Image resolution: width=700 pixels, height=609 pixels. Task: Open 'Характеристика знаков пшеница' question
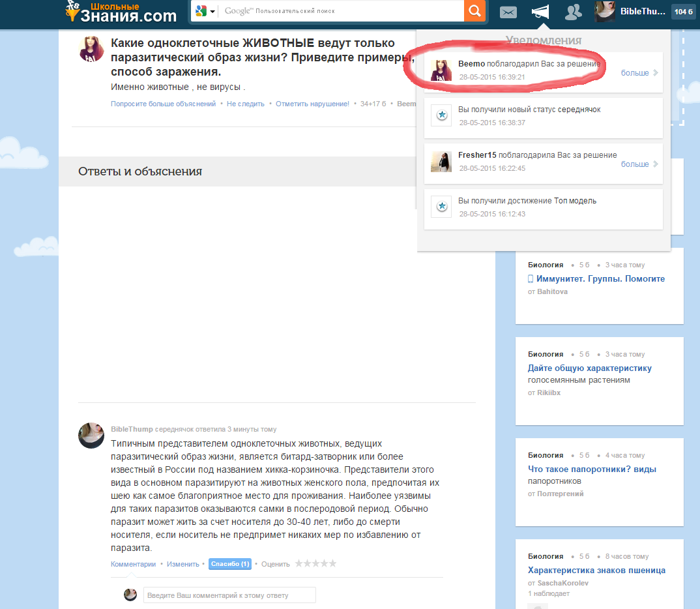point(596,570)
